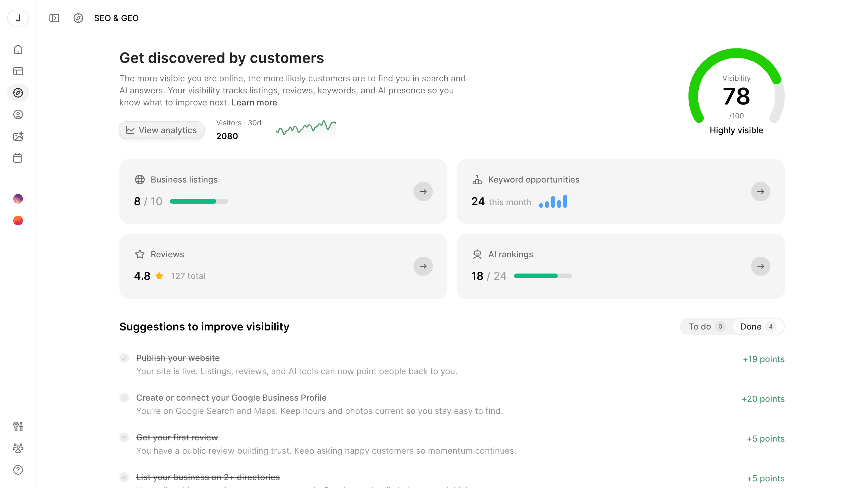This screenshot has width=868, height=488.
Task: Click the keyword opportunities bar chart
Action: pos(553,202)
